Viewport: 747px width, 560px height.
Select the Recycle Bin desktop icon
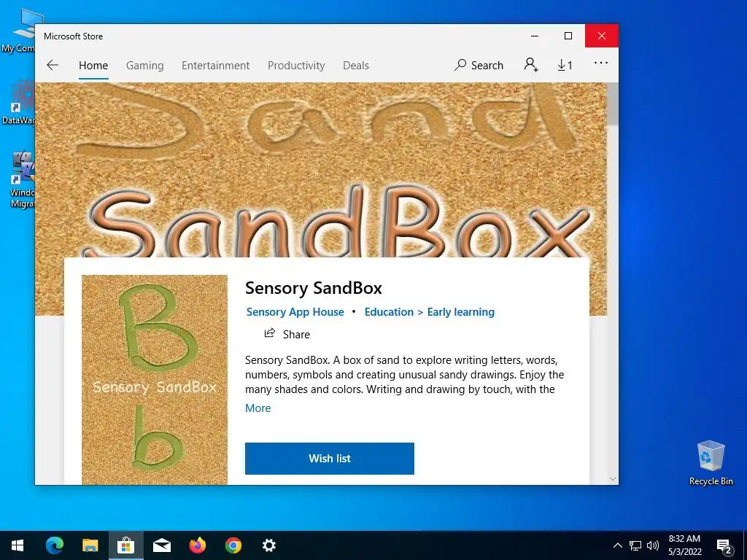tap(711, 462)
